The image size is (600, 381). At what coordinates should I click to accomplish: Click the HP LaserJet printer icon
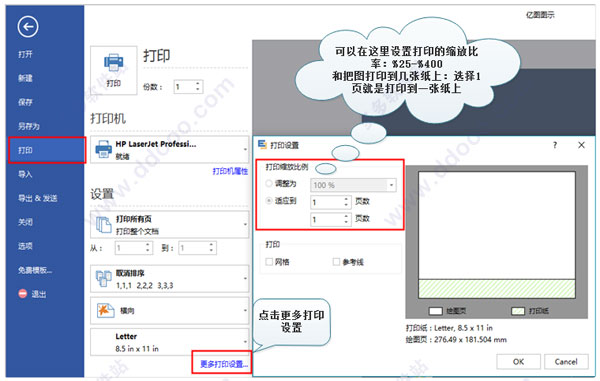[x=103, y=149]
